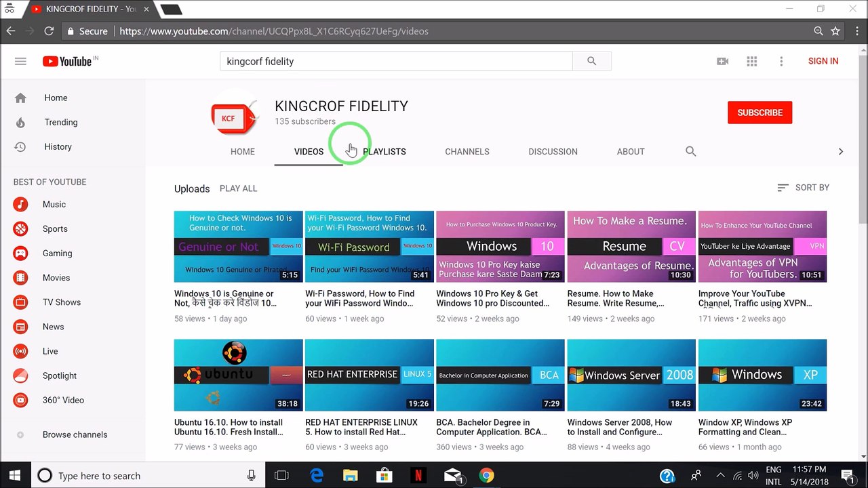Screen dimensions: 868x488
Task: Click the Trending flame icon
Action: [x=20, y=122]
